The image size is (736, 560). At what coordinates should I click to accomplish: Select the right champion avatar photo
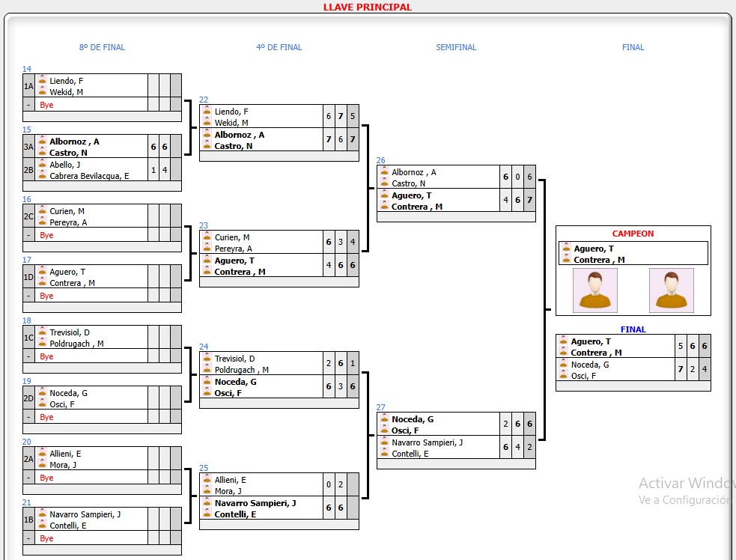(x=671, y=290)
